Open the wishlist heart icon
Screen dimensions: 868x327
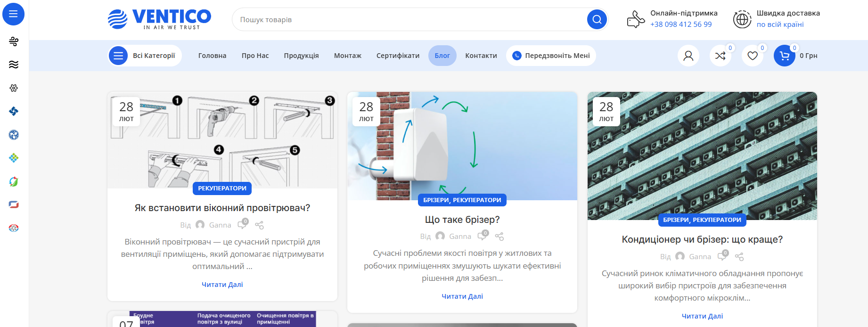click(752, 56)
